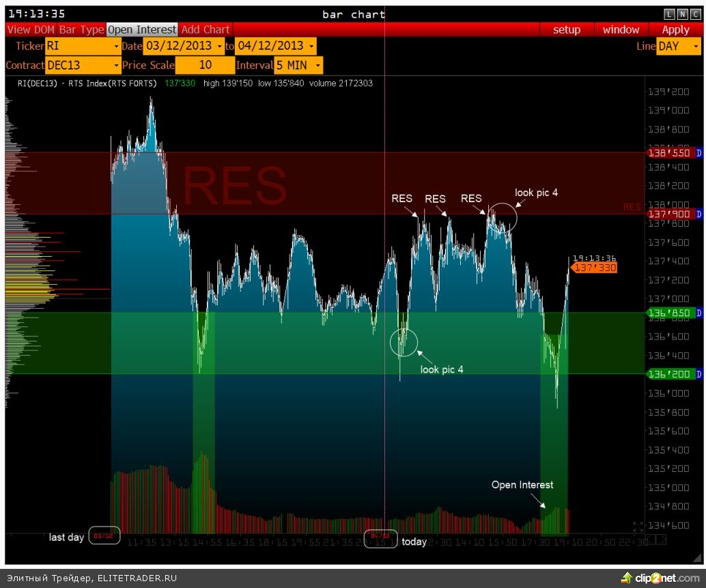Select the Bar Type menu item
The width and height of the screenshot is (706, 588).
[x=81, y=29]
